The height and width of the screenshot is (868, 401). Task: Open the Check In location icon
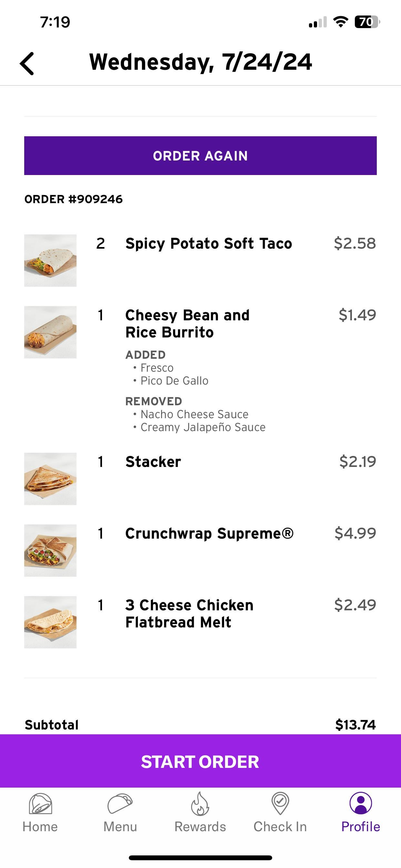pyautogui.click(x=280, y=803)
